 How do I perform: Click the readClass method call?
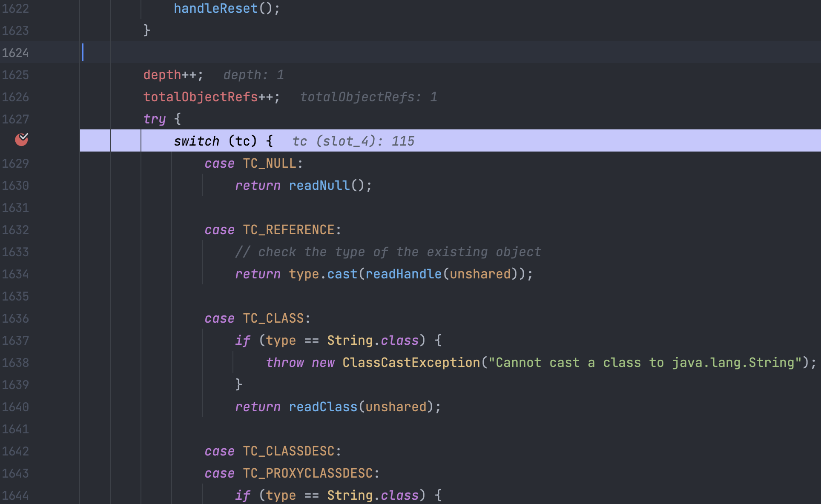coord(323,407)
